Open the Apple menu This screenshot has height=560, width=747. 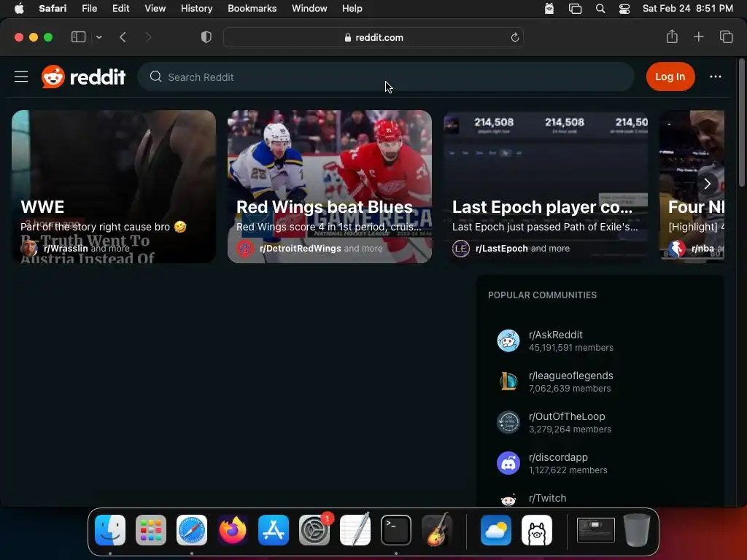coord(19,8)
